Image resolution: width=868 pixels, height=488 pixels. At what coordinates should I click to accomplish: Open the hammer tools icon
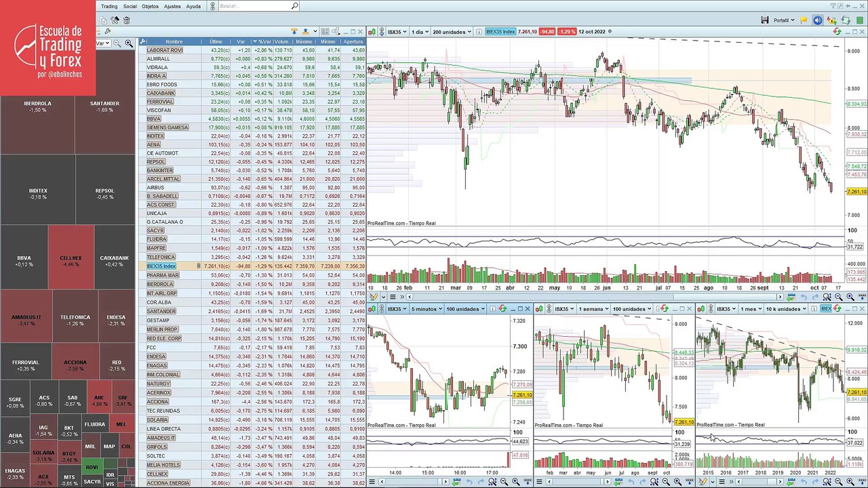coord(115,20)
